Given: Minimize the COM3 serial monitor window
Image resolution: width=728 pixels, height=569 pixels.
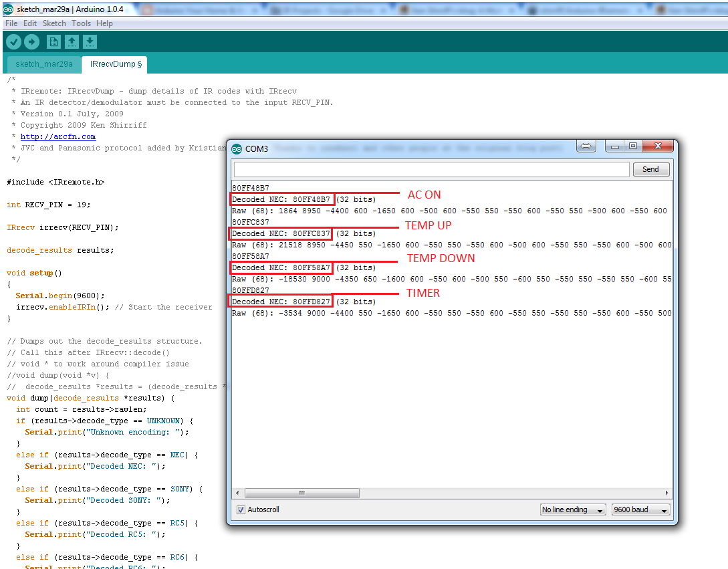Looking at the screenshot, I should (615, 146).
